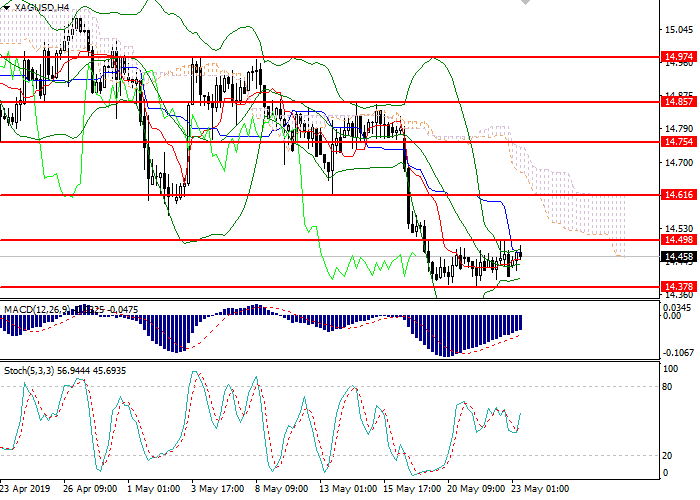This screenshot has height=500, width=700.
Task: Click the 15.045 value on price axis
Action: tap(677, 30)
